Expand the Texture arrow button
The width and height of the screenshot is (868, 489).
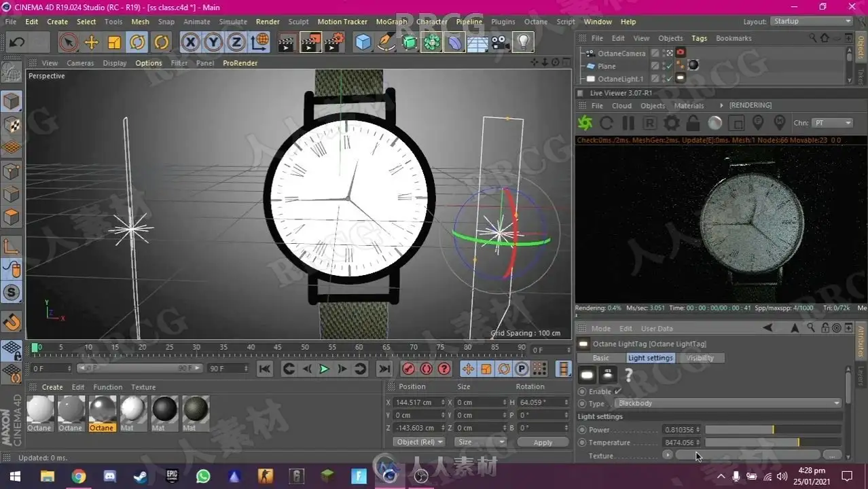point(668,455)
